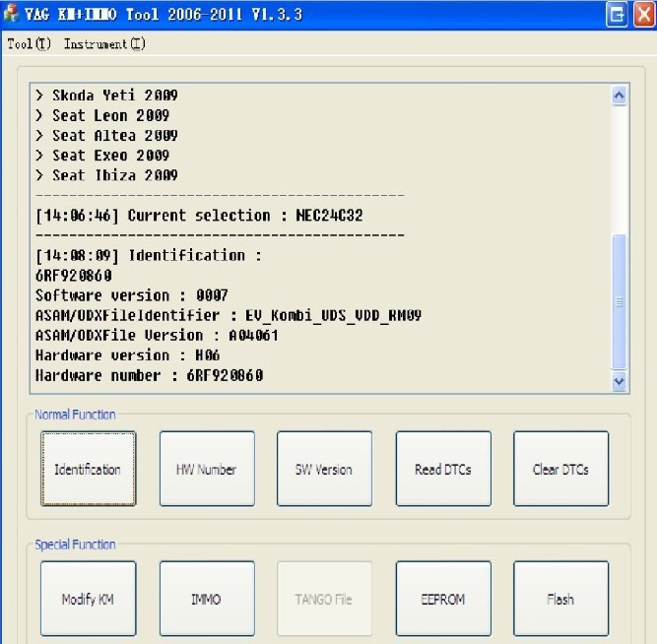The height and width of the screenshot is (644, 657).
Task: Click the ASAM/ODXFileIdentifier line
Action: pyautogui.click(x=229, y=315)
